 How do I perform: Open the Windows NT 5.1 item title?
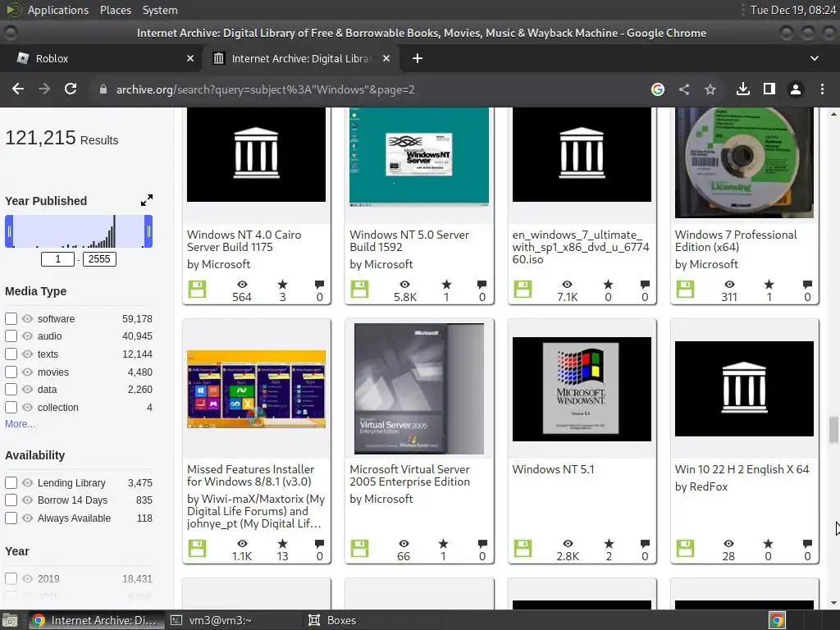(554, 469)
